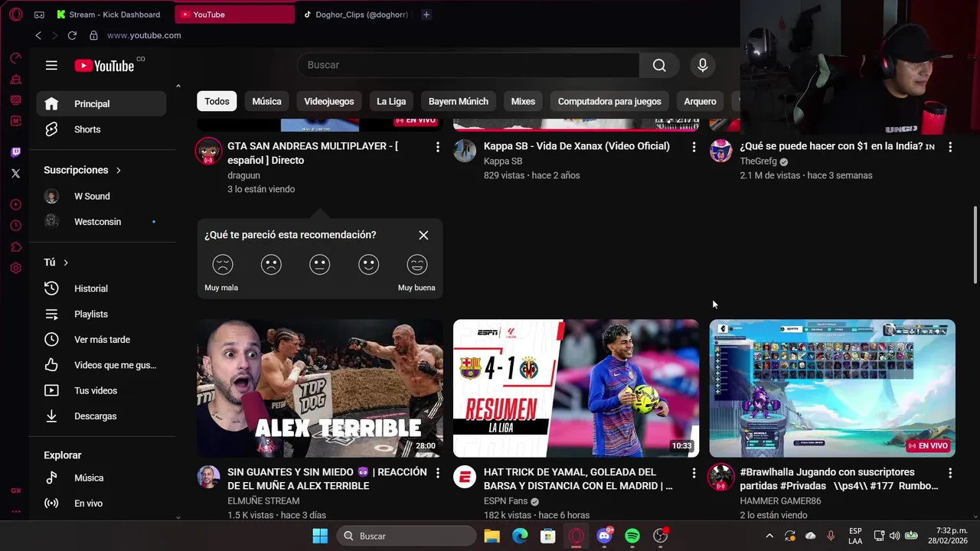The height and width of the screenshot is (551, 980).
Task: Open Tus videos in sidebar
Action: point(101,390)
